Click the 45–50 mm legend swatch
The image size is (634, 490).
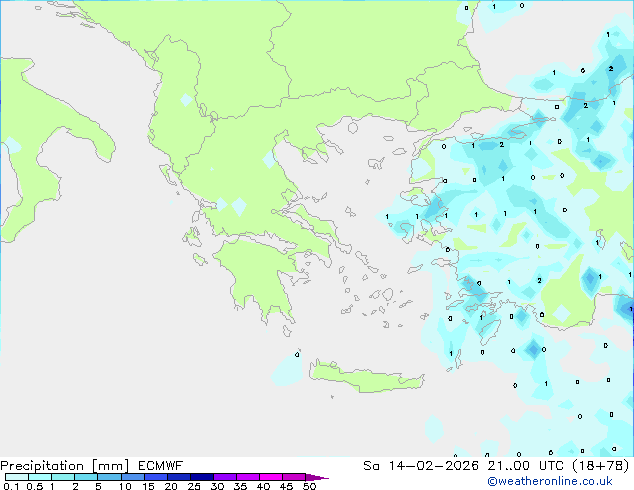point(294,477)
